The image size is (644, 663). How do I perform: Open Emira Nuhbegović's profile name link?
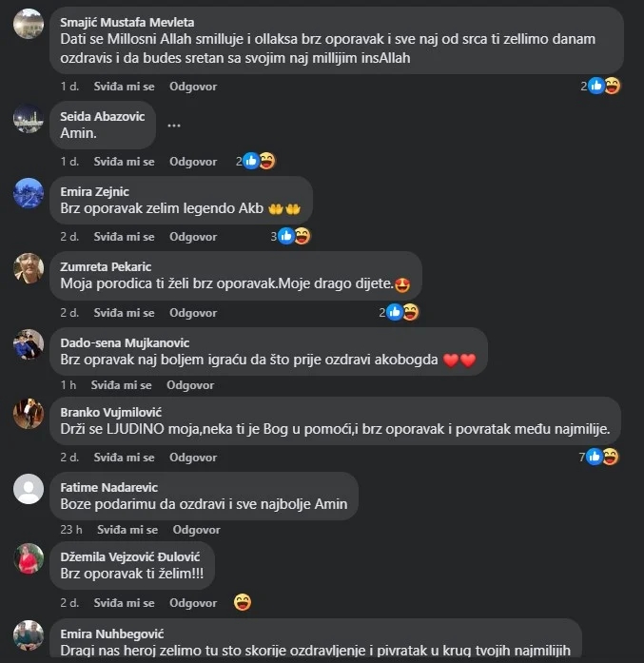[x=112, y=634]
